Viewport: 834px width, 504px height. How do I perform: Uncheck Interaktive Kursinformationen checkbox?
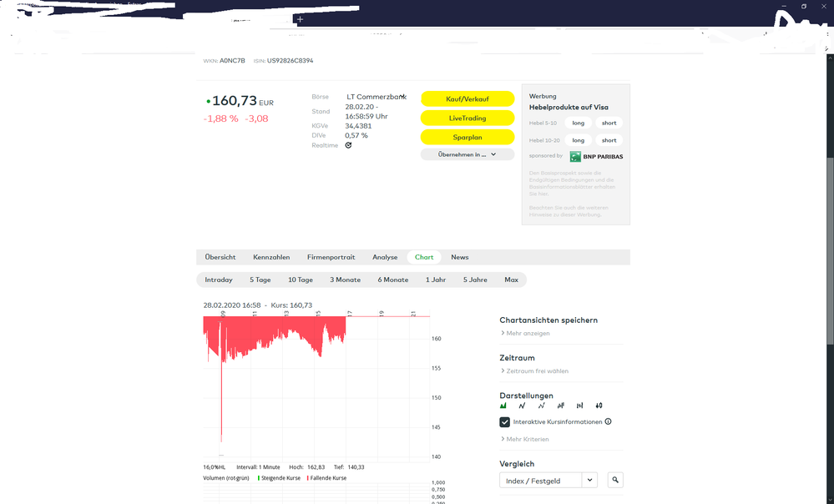(x=505, y=422)
